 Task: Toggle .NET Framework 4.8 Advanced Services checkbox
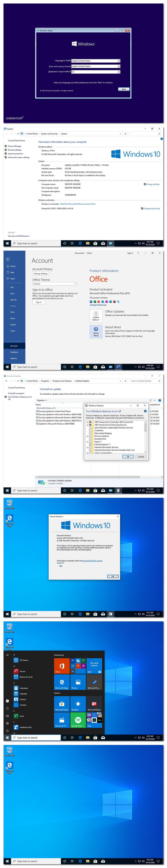pyautogui.click(x=90, y=425)
